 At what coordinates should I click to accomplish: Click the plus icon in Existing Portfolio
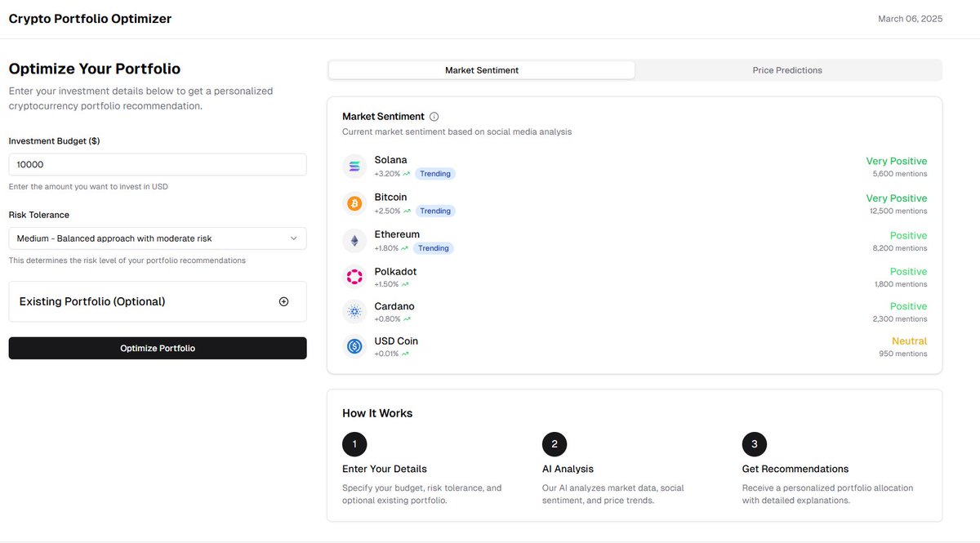pos(283,301)
